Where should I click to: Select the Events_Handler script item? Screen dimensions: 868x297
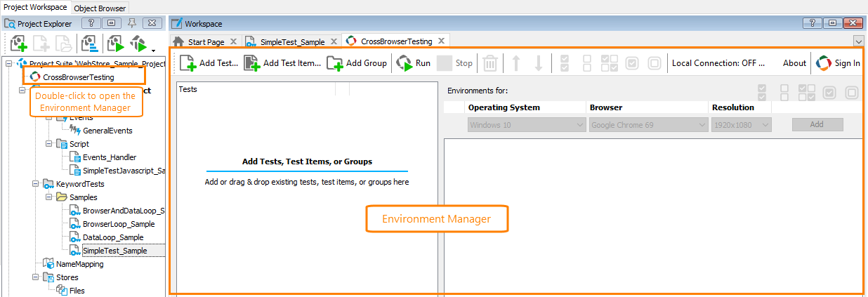(x=110, y=157)
